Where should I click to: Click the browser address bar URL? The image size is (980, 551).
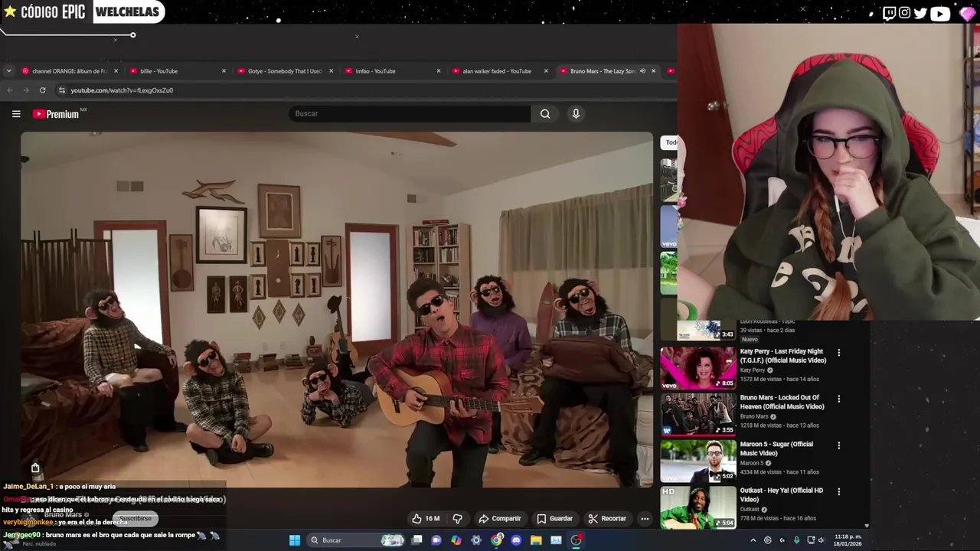[122, 90]
